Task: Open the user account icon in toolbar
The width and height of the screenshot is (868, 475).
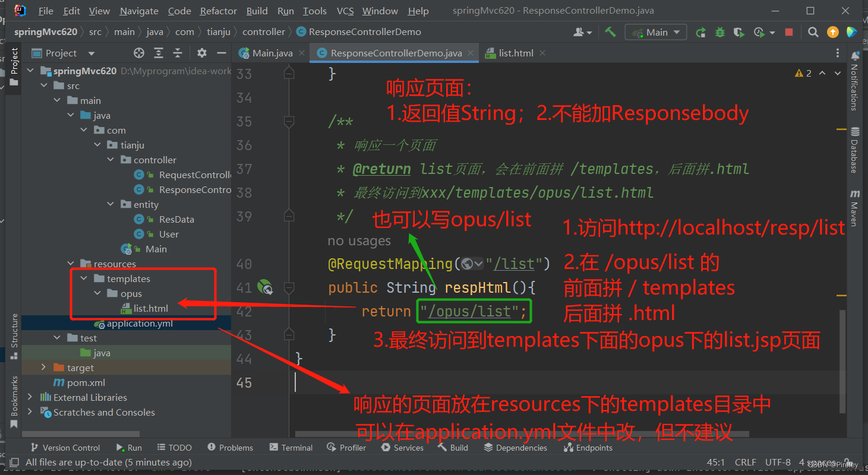Action: [x=583, y=32]
